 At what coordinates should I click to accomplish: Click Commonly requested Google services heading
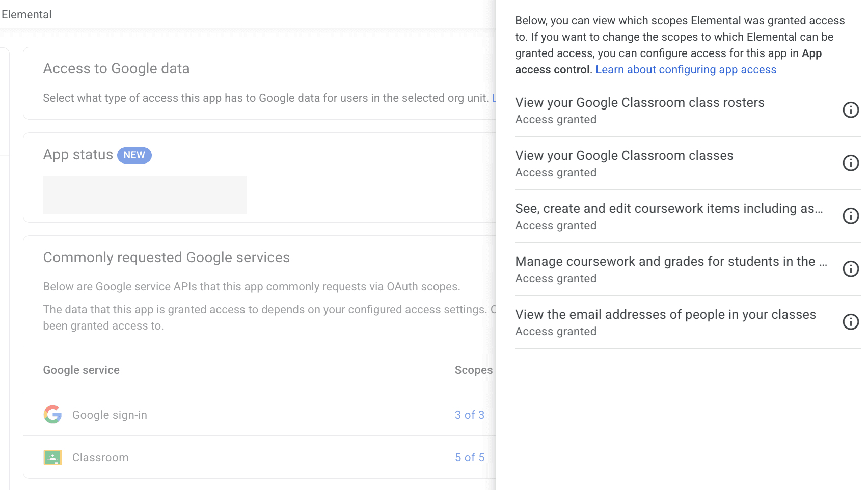point(166,258)
